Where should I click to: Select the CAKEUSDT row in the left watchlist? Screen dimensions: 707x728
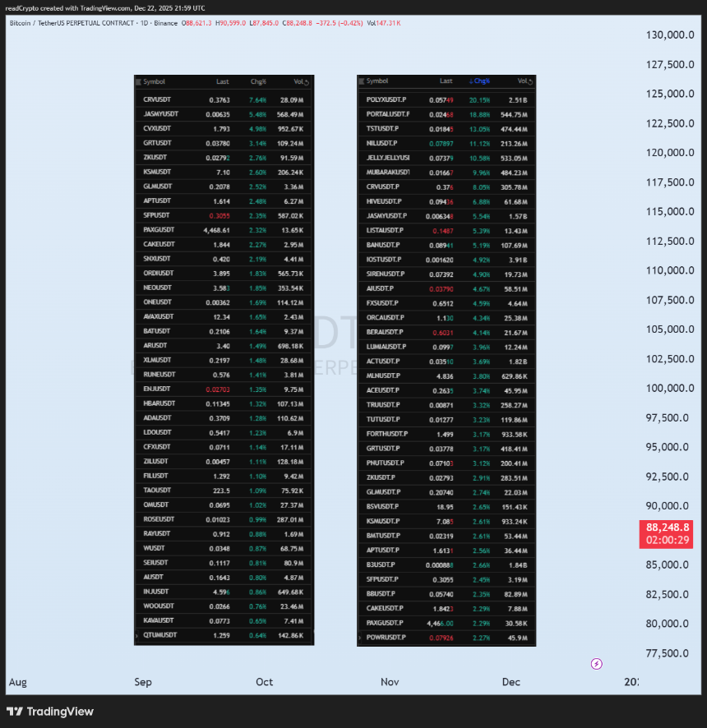224,244
